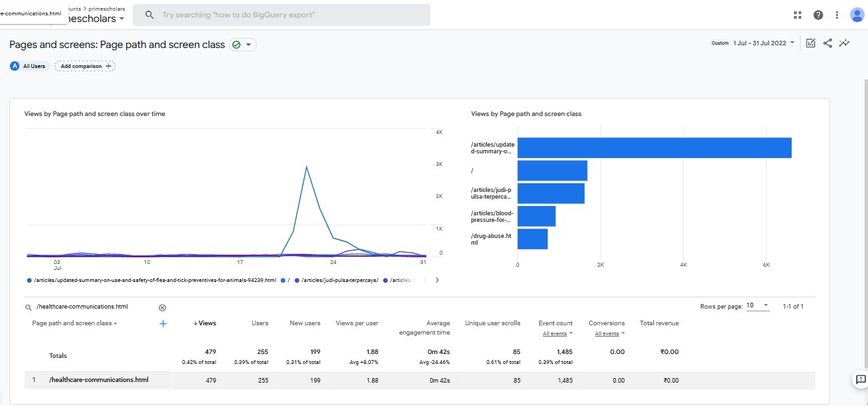This screenshot has width=868, height=406.
Task: Open Page path and screen class dropdown
Action: tap(75, 323)
